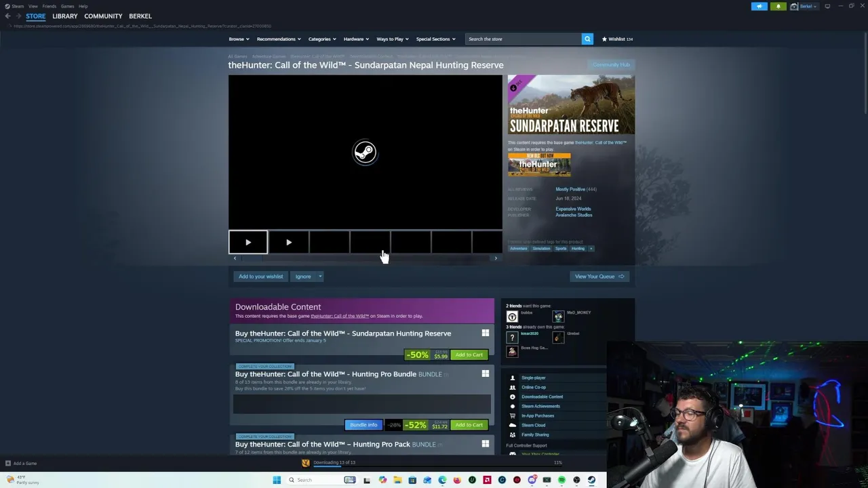868x488 pixels.
Task: Open the Windows Start button
Action: [277, 480]
